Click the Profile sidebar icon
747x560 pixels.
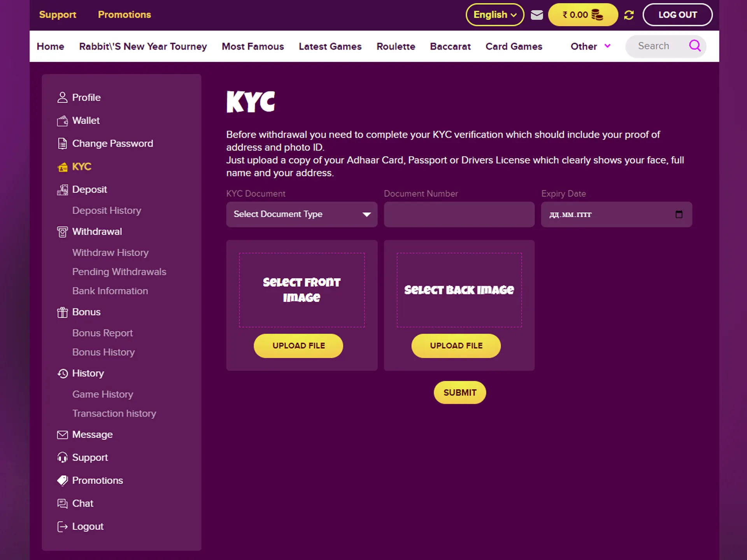(x=62, y=97)
